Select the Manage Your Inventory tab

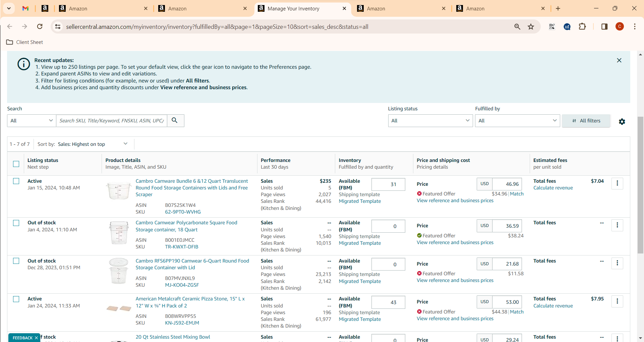pyautogui.click(x=302, y=8)
